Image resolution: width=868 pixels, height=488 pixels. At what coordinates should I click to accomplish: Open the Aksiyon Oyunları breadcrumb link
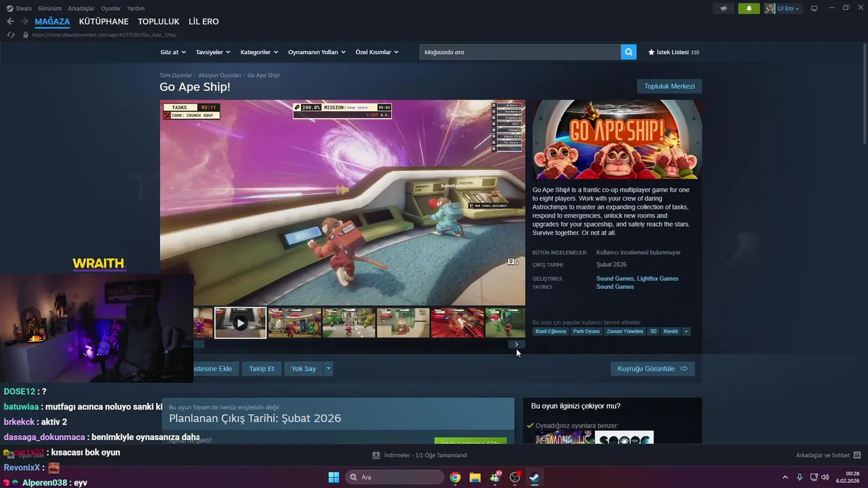click(220, 75)
